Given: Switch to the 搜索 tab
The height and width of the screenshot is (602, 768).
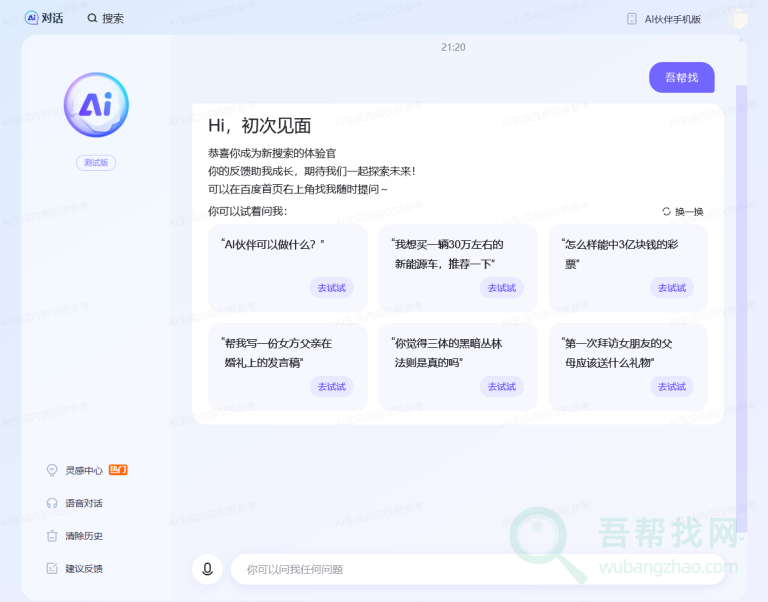Looking at the screenshot, I should 105,18.
